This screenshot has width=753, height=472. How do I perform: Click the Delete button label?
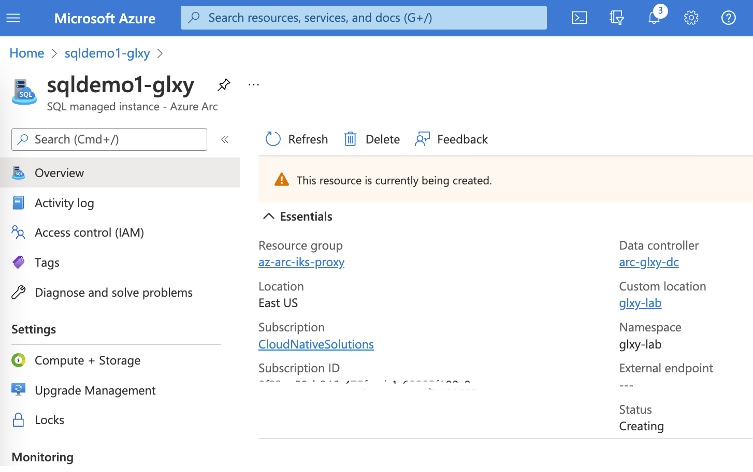coord(383,139)
